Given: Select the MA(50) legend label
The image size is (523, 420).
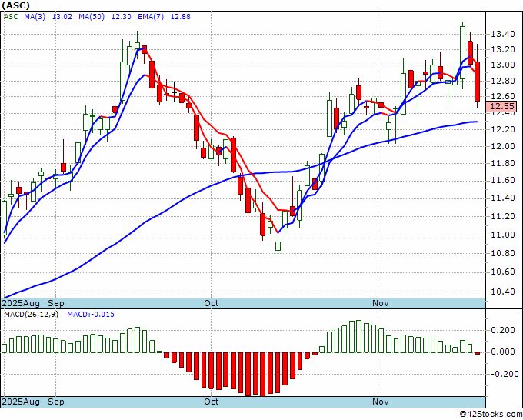Looking at the screenshot, I should pyautogui.click(x=92, y=17).
